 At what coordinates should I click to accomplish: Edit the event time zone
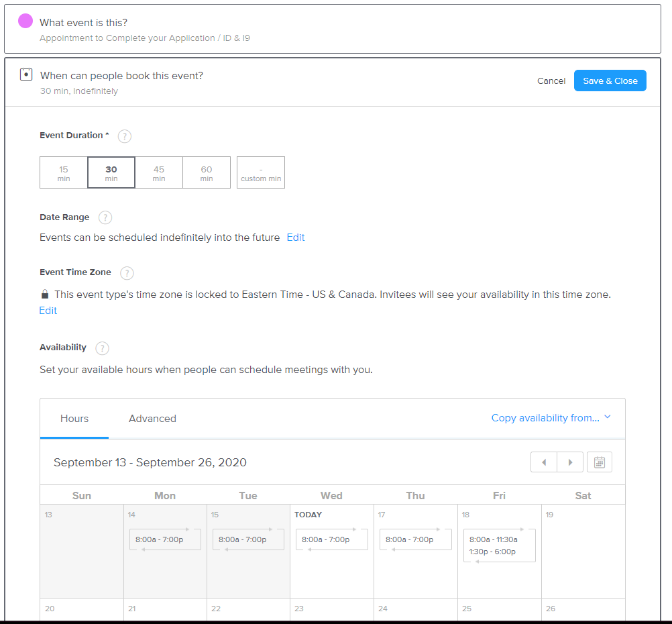48,311
